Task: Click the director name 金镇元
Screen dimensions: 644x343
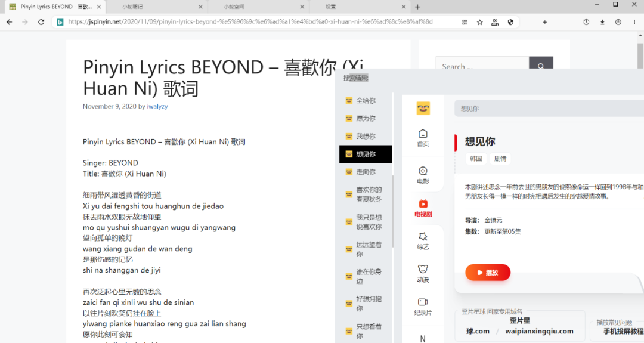Action: [x=493, y=220]
